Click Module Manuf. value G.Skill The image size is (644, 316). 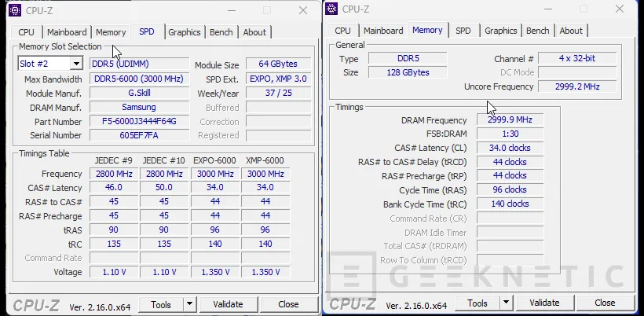tap(139, 94)
